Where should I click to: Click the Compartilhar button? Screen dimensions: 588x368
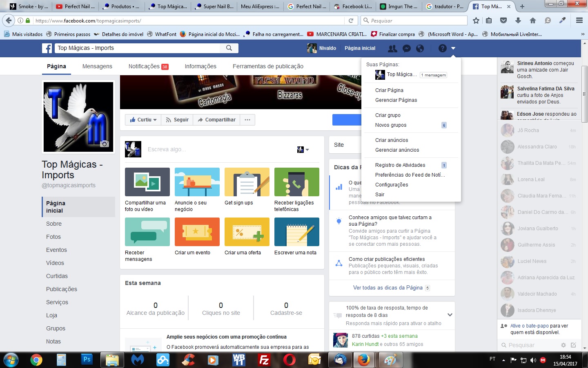(216, 120)
